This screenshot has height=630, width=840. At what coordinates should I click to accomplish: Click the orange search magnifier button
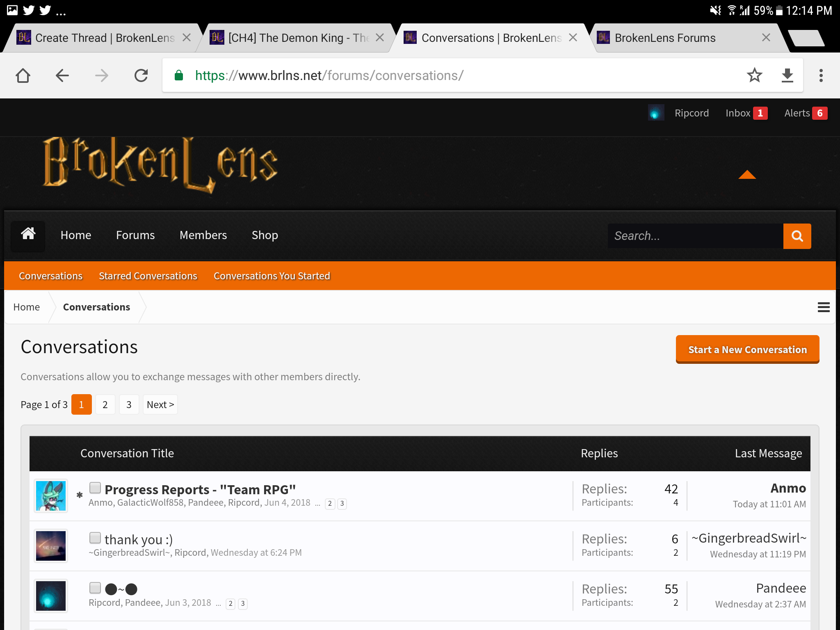pos(797,236)
